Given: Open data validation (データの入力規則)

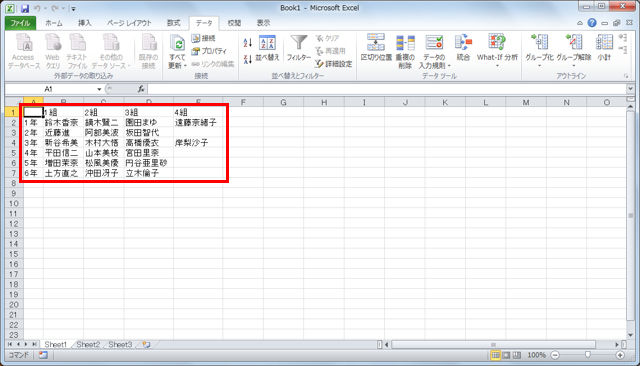Looking at the screenshot, I should (x=434, y=51).
